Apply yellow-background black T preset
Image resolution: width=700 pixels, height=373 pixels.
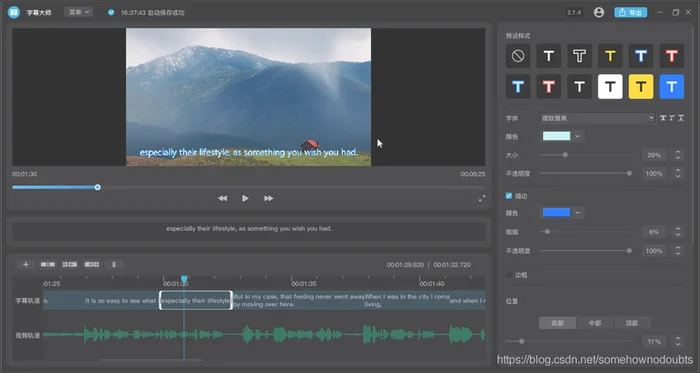point(641,87)
